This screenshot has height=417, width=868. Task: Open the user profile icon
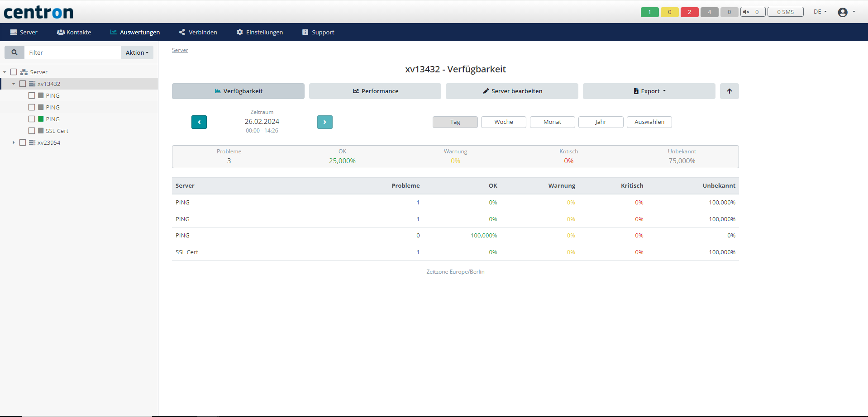[x=843, y=12]
